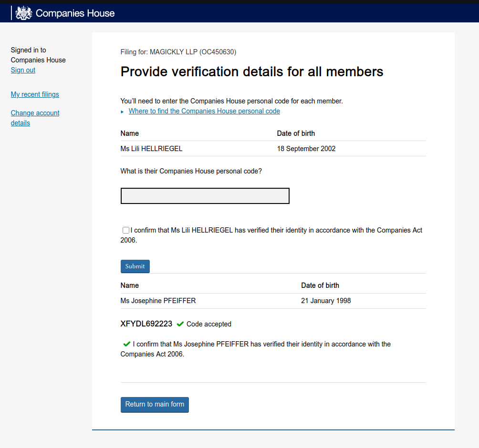Select the Ms Josephine PFEIFFER name cell
479x448 pixels.
pos(158,301)
